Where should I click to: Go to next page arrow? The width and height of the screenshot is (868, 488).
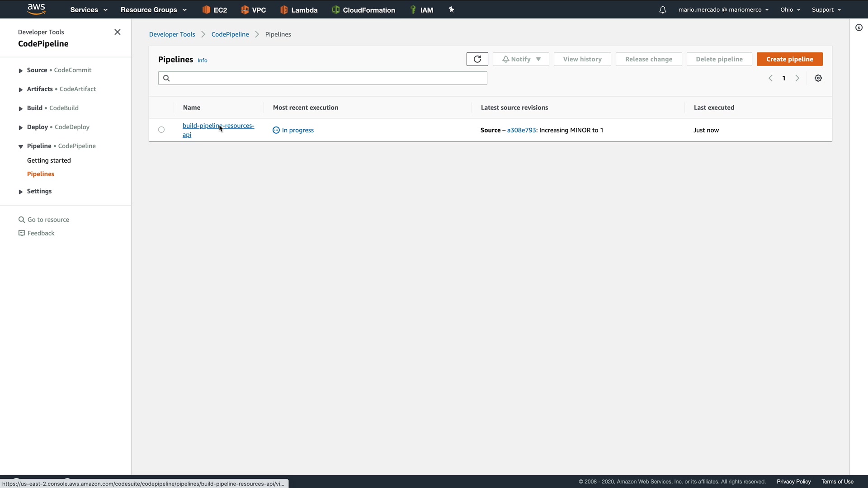coord(797,78)
